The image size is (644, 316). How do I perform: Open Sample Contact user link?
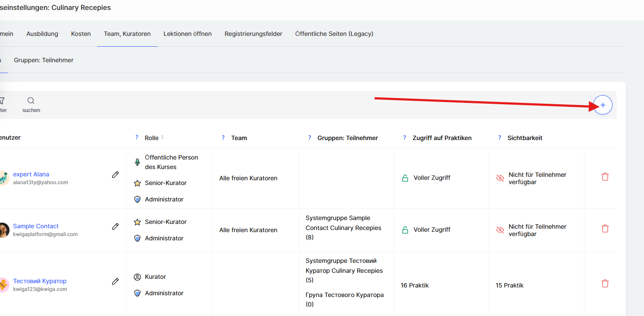(x=36, y=226)
